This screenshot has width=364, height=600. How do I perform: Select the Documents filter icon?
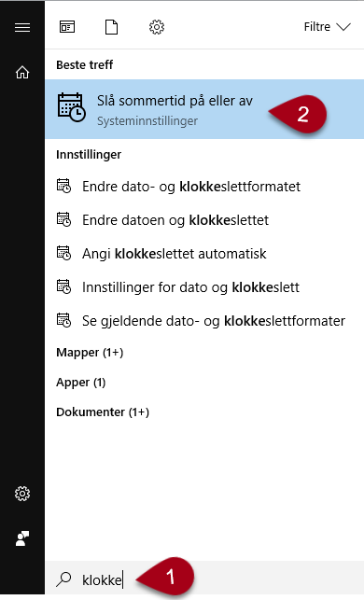coord(111,27)
